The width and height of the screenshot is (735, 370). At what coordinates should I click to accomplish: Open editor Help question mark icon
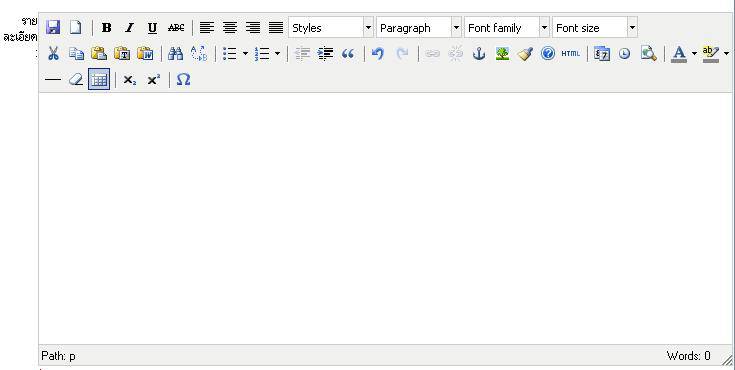tap(548, 53)
